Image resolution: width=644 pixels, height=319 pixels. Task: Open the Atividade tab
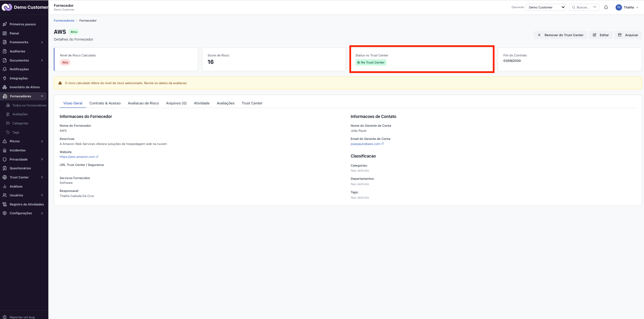tap(202, 103)
